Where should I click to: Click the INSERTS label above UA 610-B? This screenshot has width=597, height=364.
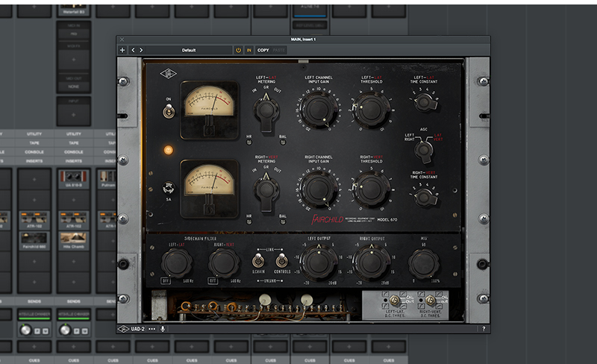pyautogui.click(x=73, y=161)
